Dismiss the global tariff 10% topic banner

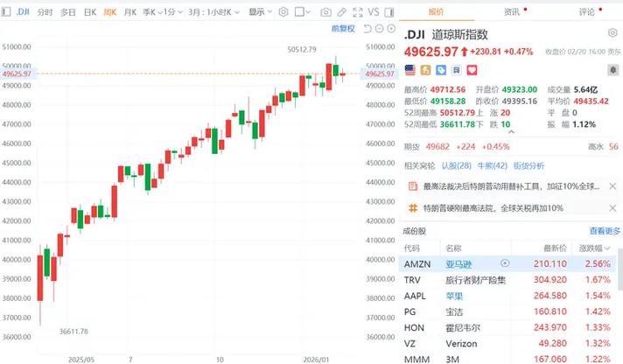612,208
